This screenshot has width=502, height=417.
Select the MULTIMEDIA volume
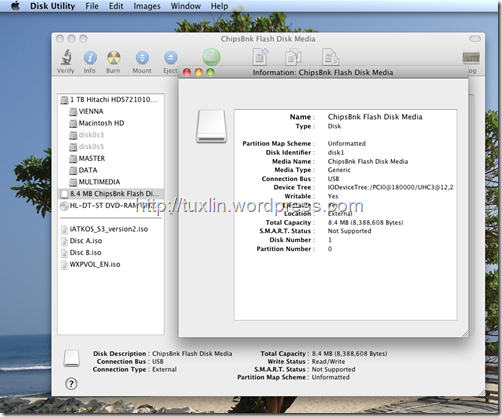click(111, 182)
